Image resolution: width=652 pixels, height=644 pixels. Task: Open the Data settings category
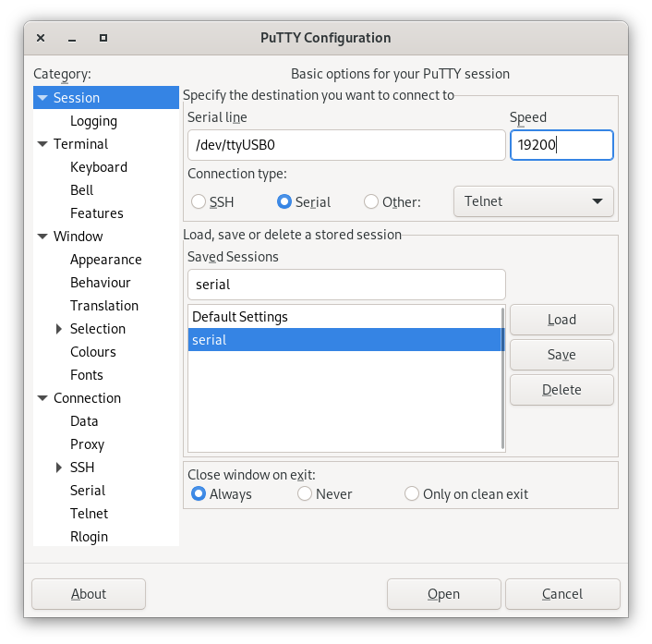pyautogui.click(x=84, y=421)
